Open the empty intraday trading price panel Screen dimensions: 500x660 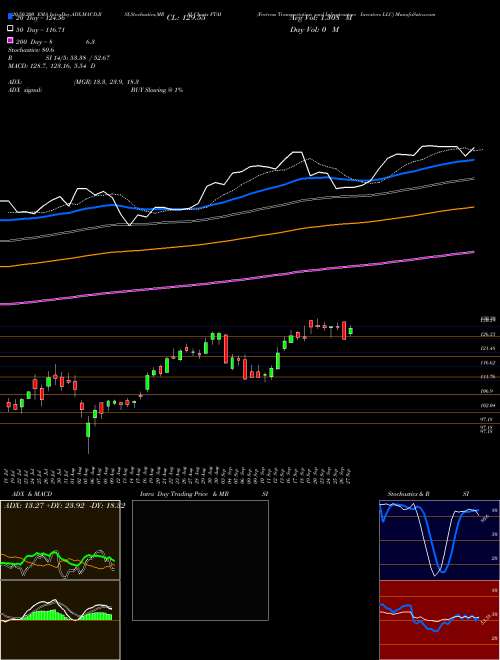200,560
